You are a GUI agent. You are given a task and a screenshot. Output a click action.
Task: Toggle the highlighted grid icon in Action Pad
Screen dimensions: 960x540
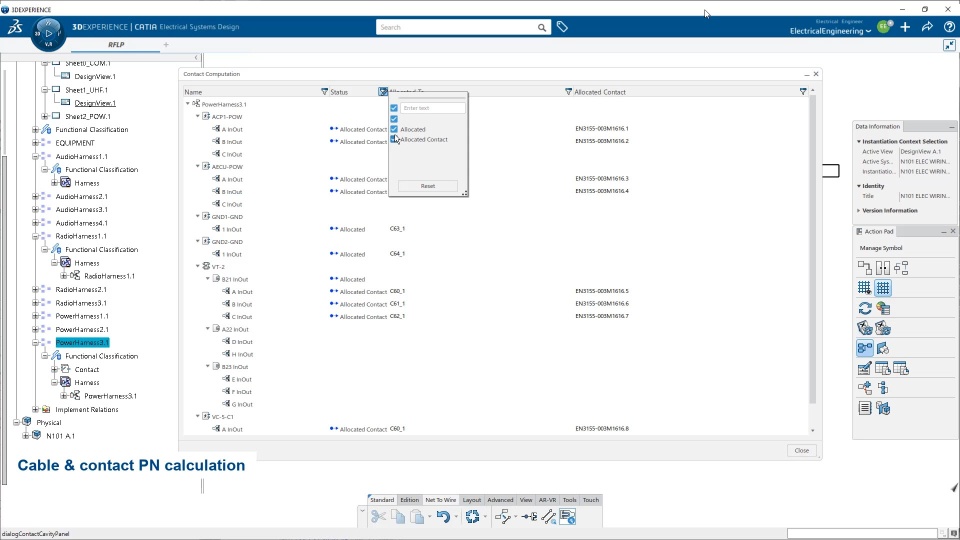click(x=883, y=288)
